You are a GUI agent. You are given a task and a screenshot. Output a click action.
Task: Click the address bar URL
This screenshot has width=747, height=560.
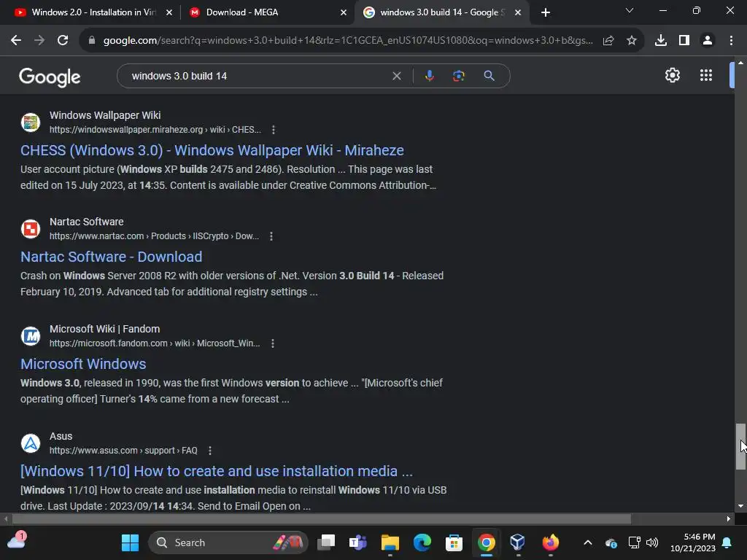pos(348,41)
